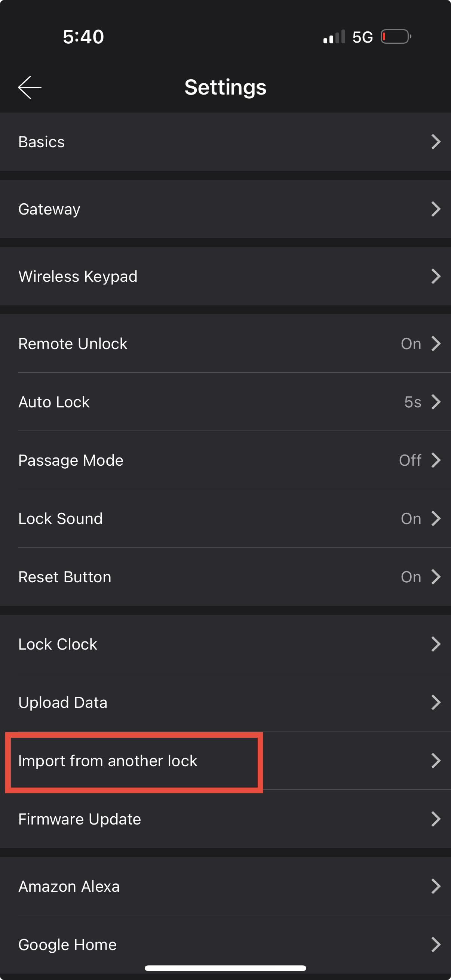Screen dimensions: 451x980
Task: Tap the On value for Reset Button
Action: [x=411, y=577]
